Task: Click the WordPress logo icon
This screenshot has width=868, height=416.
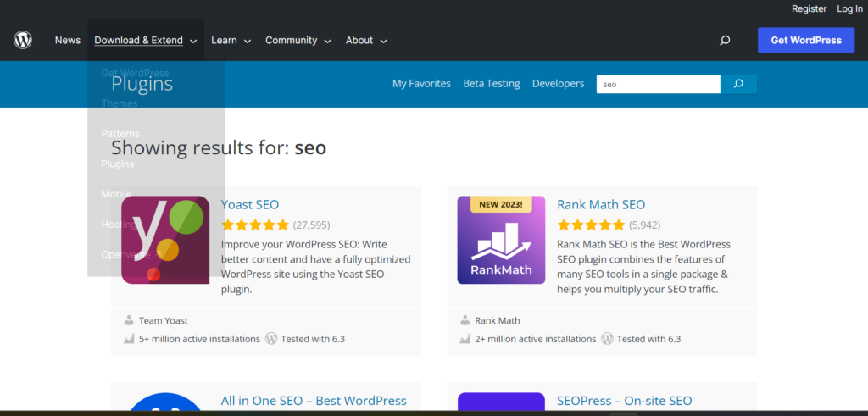Action: point(23,41)
